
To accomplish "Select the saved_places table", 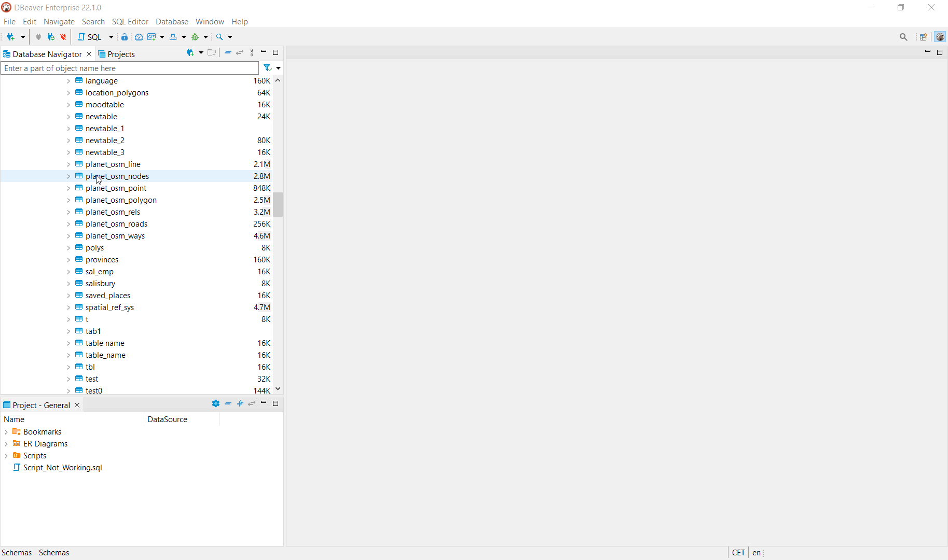I will point(108,296).
